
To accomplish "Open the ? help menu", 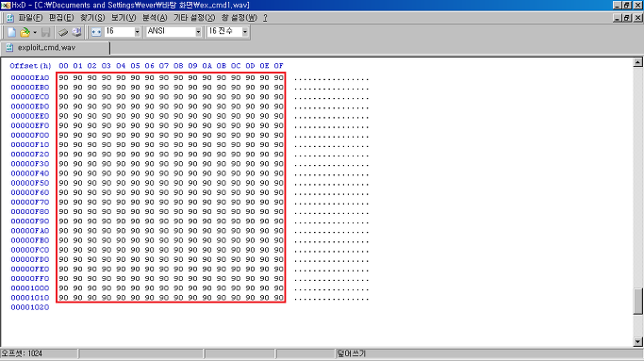I will (x=265, y=18).
